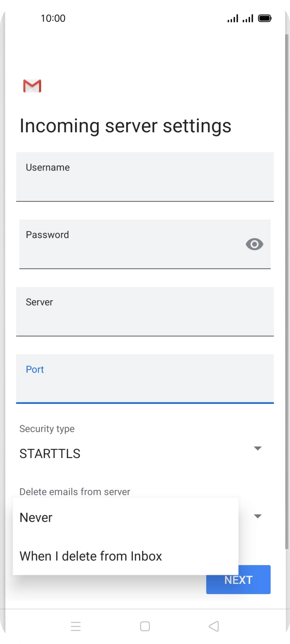
Task: Expand the Delete emails from server dropdown
Action: 258,516
